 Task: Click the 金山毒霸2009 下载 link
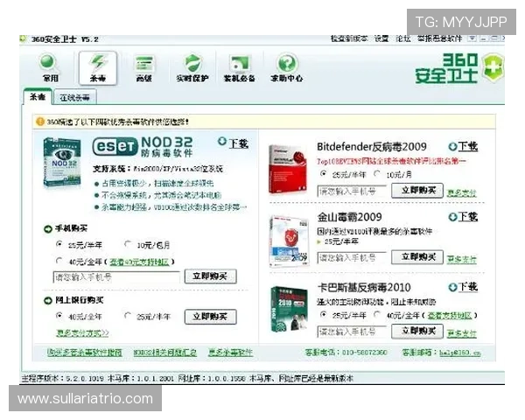(x=468, y=217)
